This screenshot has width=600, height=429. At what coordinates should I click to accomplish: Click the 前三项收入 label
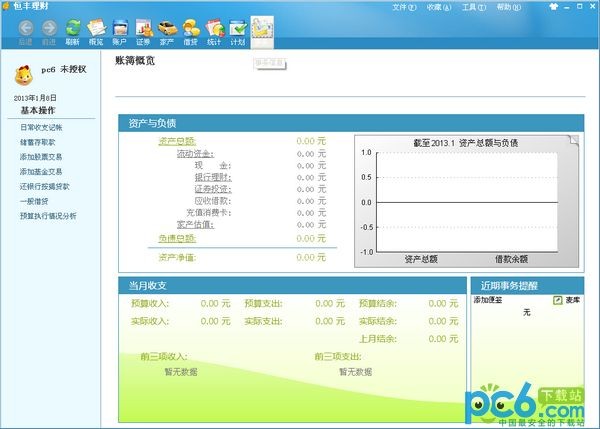164,357
